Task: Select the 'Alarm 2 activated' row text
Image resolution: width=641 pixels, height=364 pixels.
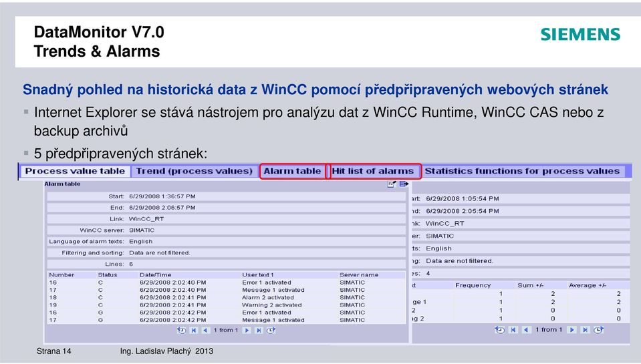Action: (x=268, y=297)
